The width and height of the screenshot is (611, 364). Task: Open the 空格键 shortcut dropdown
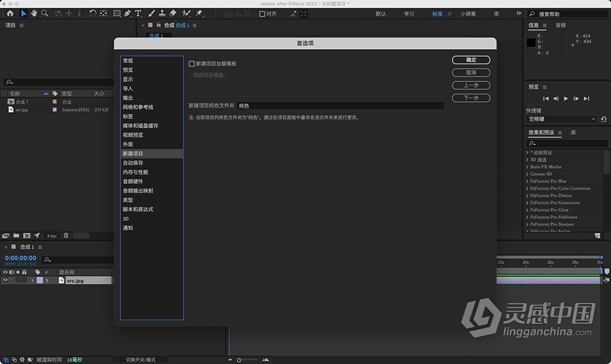561,119
